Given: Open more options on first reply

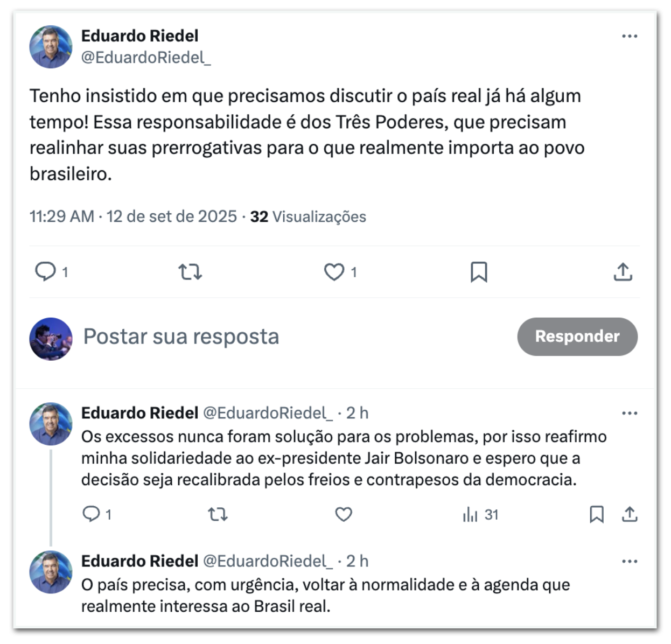Looking at the screenshot, I should [629, 414].
